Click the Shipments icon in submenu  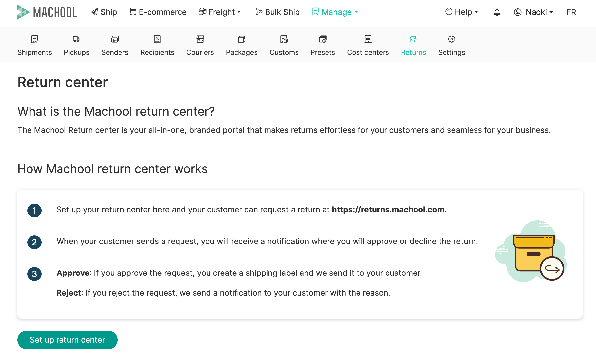tap(34, 39)
